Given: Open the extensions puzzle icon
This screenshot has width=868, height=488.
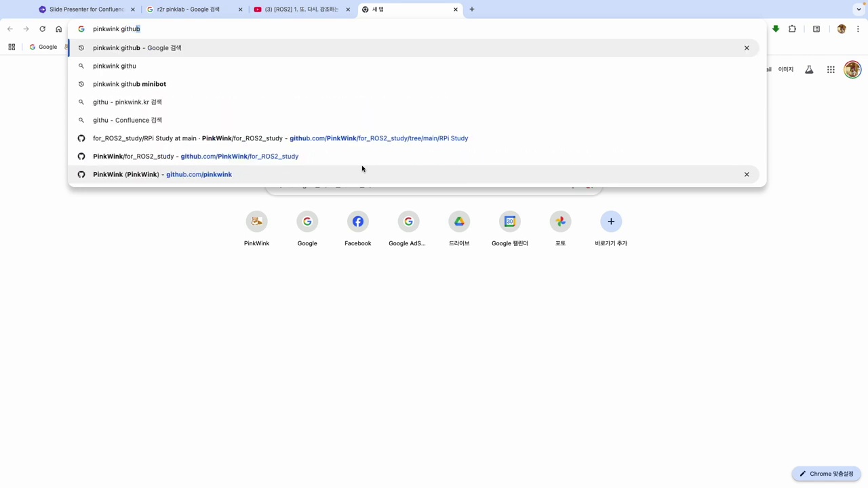Looking at the screenshot, I should pos(792,29).
